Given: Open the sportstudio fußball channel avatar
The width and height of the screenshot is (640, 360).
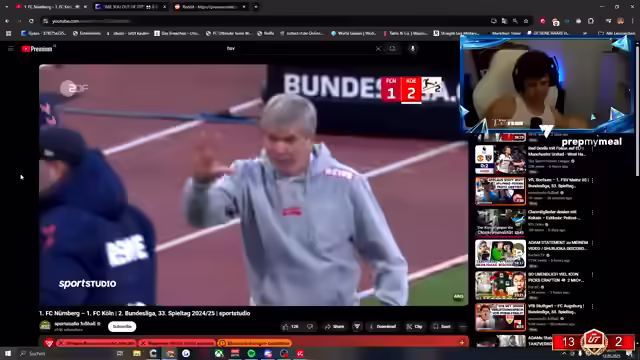Looking at the screenshot, I should pyautogui.click(x=45, y=326).
